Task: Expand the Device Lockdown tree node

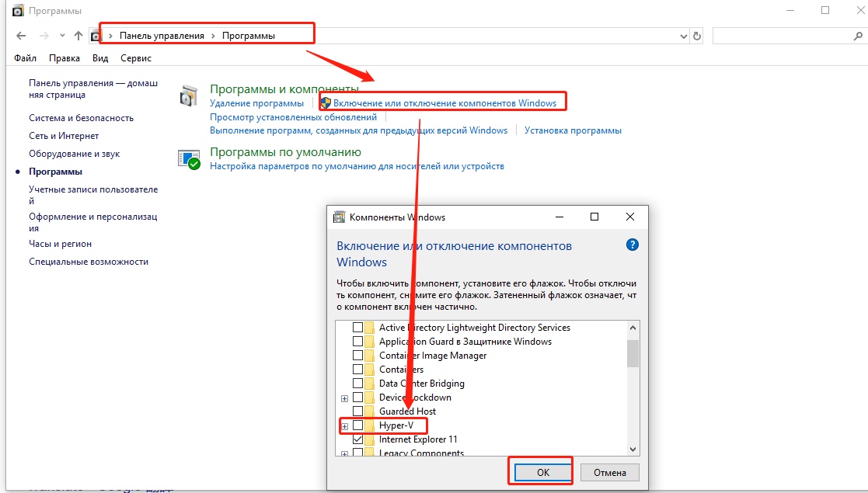Action: (x=344, y=398)
